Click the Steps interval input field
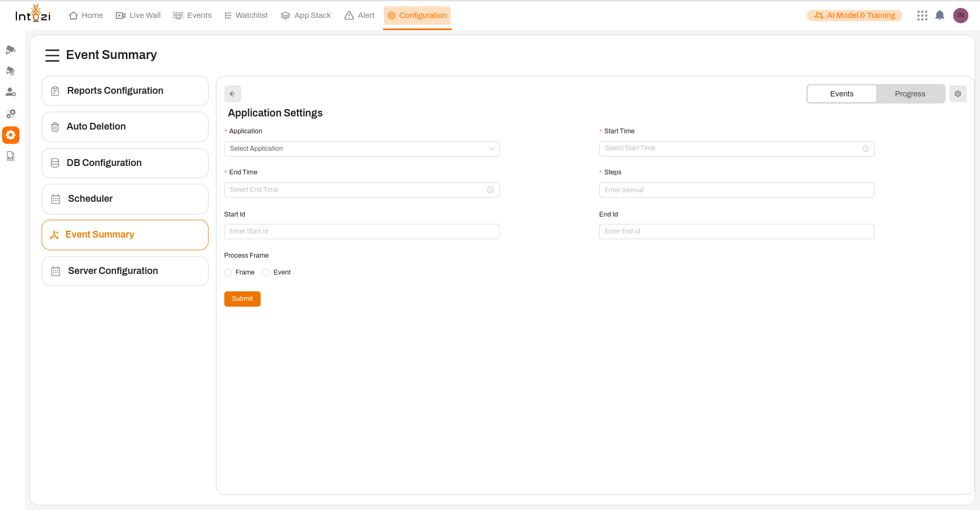The height and width of the screenshot is (510, 980). (736, 190)
